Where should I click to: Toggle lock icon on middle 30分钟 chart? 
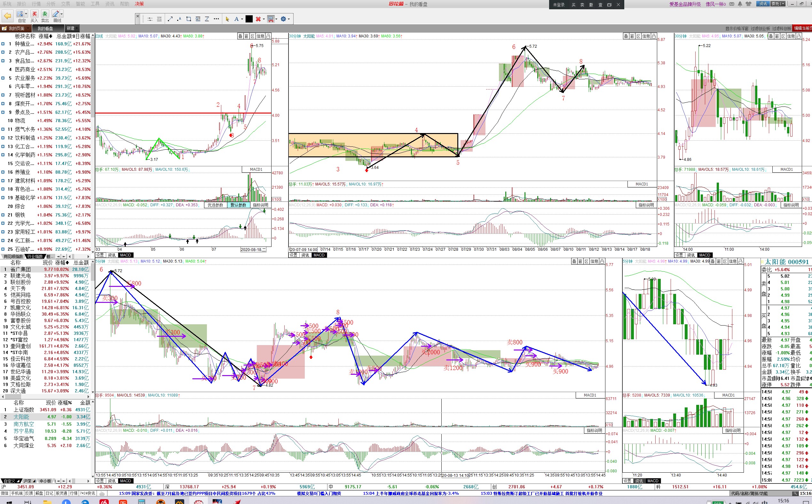coord(654,36)
